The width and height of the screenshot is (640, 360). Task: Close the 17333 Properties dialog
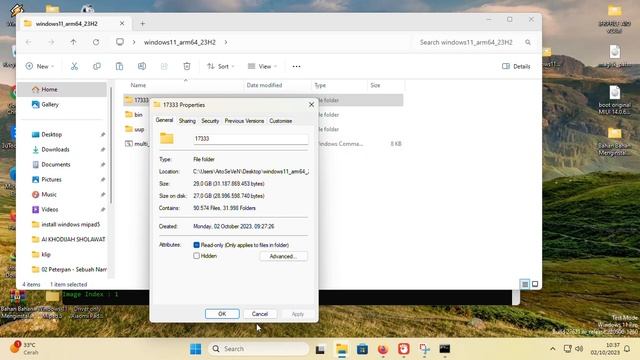pos(311,105)
